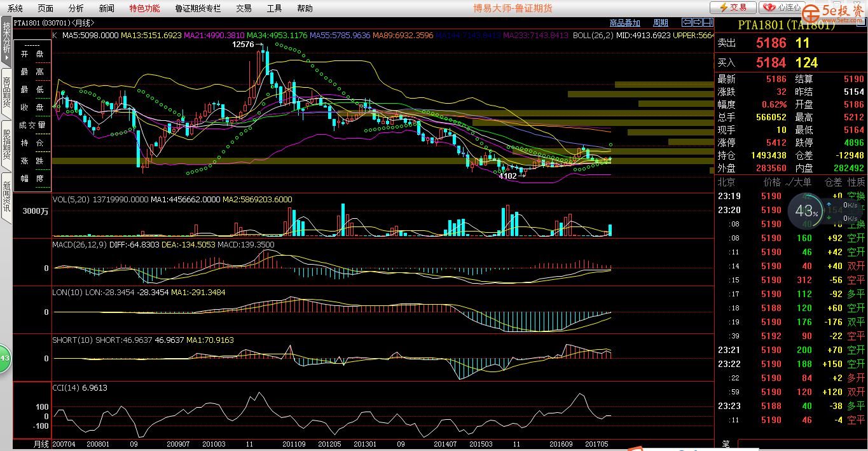
Task: Click the 200907 date label on time axis
Action: 177,444
